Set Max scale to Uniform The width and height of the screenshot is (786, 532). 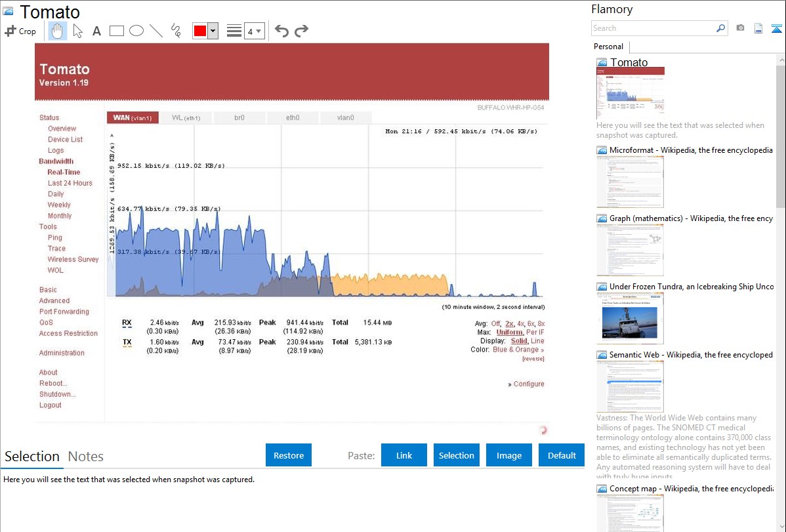click(509, 333)
